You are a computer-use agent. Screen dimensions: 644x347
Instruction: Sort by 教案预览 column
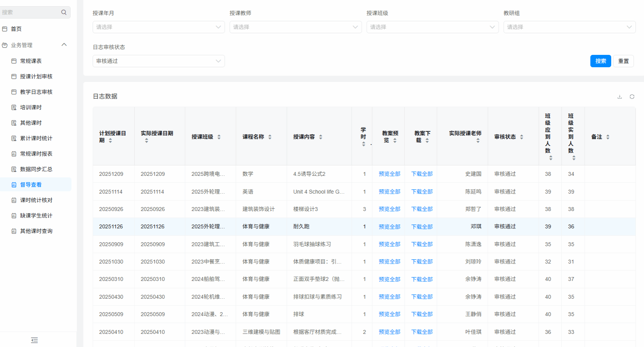(x=395, y=141)
